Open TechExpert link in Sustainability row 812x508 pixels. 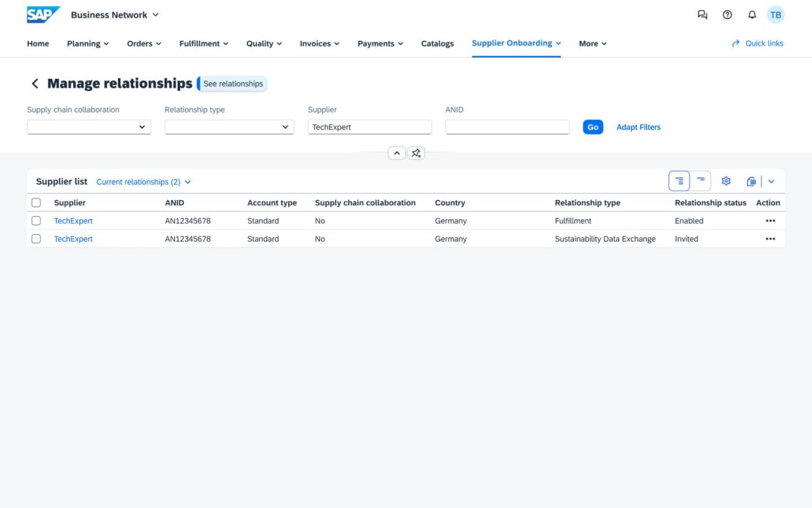pos(73,239)
